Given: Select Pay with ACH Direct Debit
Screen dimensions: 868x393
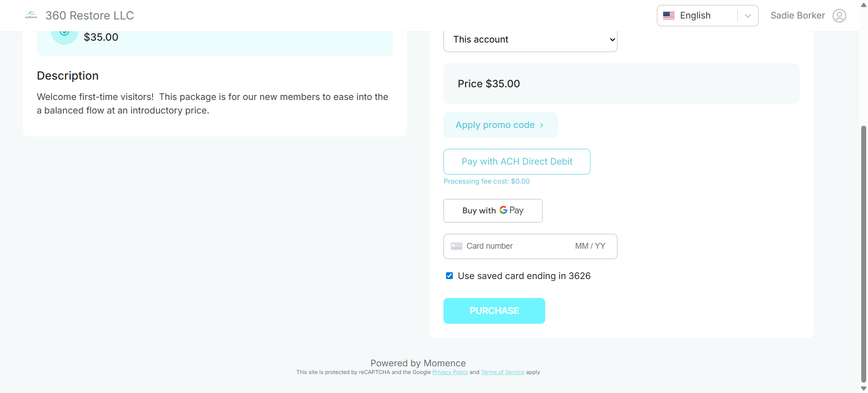Looking at the screenshot, I should [x=517, y=161].
